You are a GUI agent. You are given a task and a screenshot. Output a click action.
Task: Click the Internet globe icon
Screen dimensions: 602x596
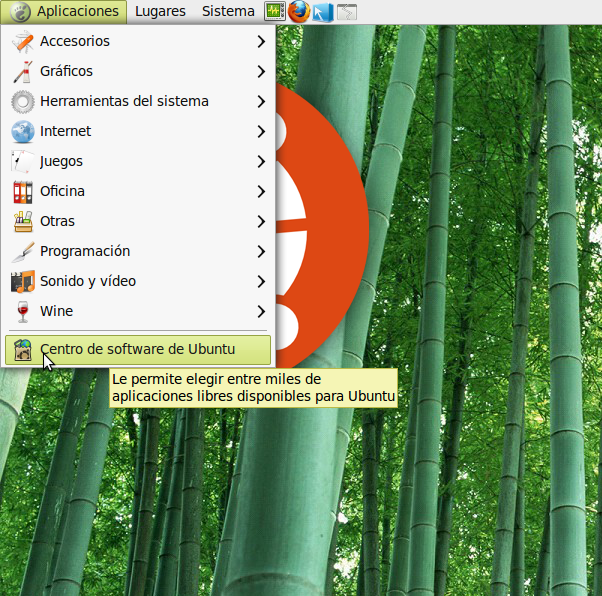(x=23, y=131)
